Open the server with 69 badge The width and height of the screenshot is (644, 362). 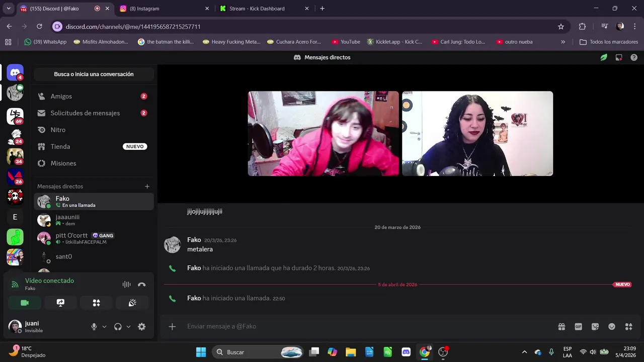coord(15,116)
